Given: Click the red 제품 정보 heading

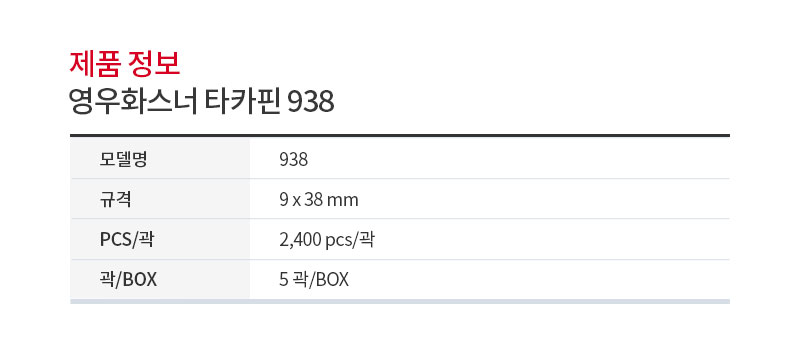Looking at the screenshot, I should pyautogui.click(x=124, y=64).
